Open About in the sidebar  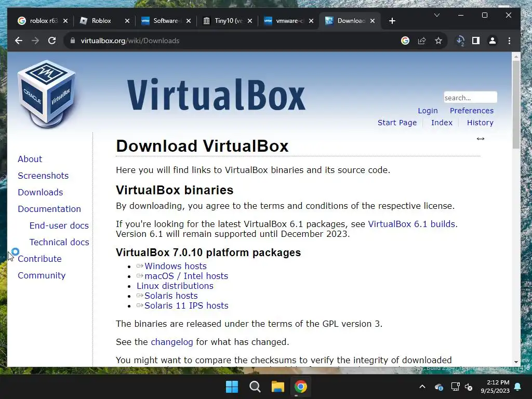pyautogui.click(x=30, y=159)
